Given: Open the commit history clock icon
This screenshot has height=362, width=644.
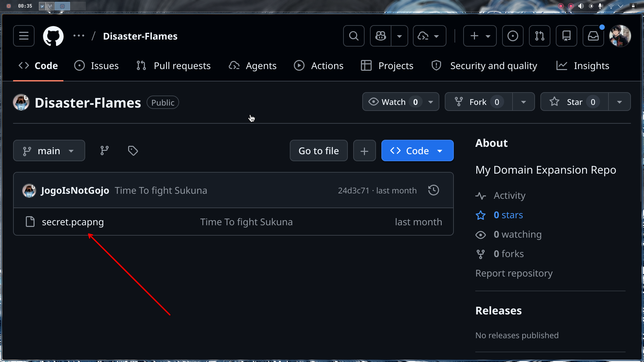Looking at the screenshot, I should point(433,190).
